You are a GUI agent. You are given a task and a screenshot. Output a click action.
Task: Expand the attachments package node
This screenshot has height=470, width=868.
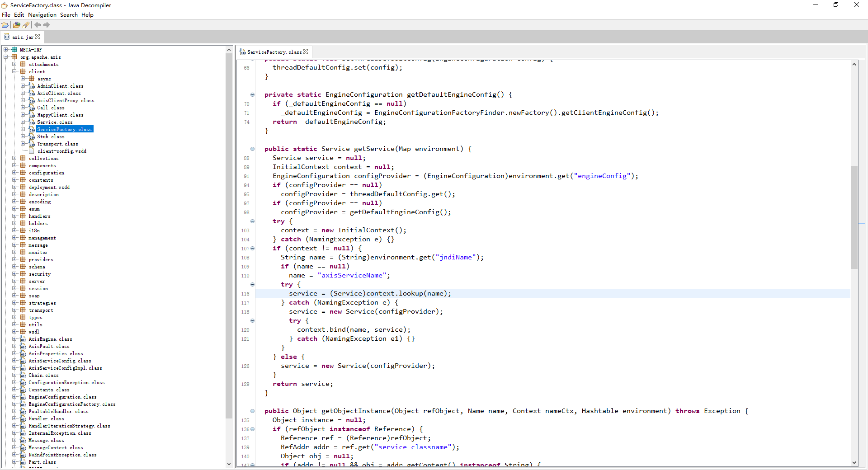click(14, 64)
